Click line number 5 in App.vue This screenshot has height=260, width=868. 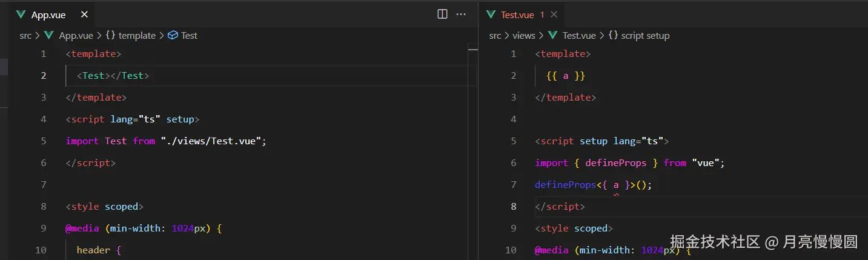click(43, 141)
